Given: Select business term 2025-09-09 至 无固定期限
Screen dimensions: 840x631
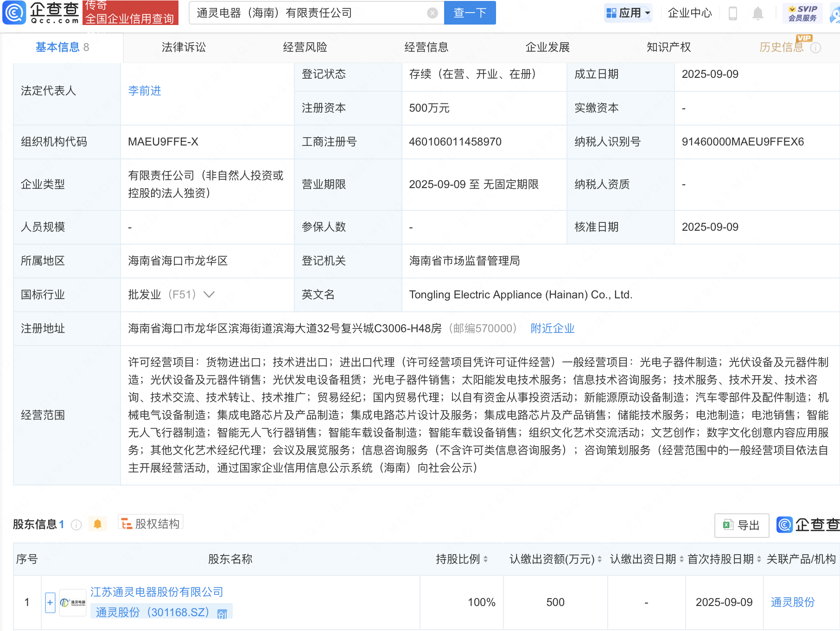Looking at the screenshot, I should click(x=474, y=184).
